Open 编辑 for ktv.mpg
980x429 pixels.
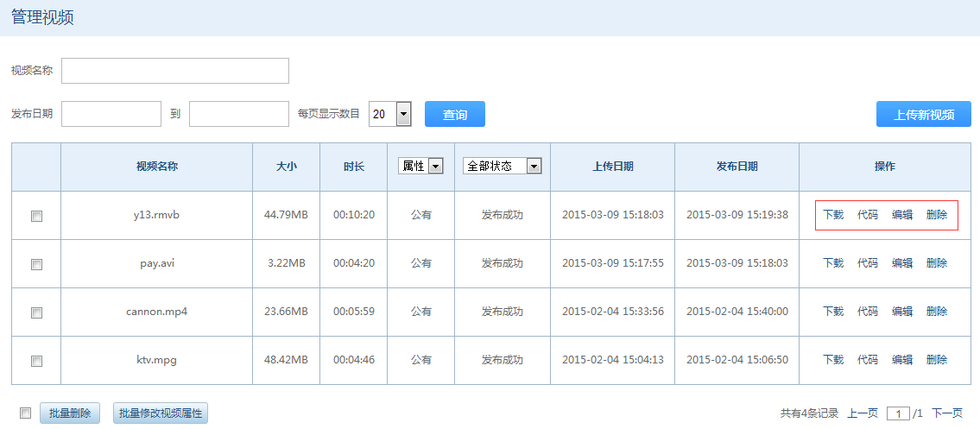[x=902, y=360]
